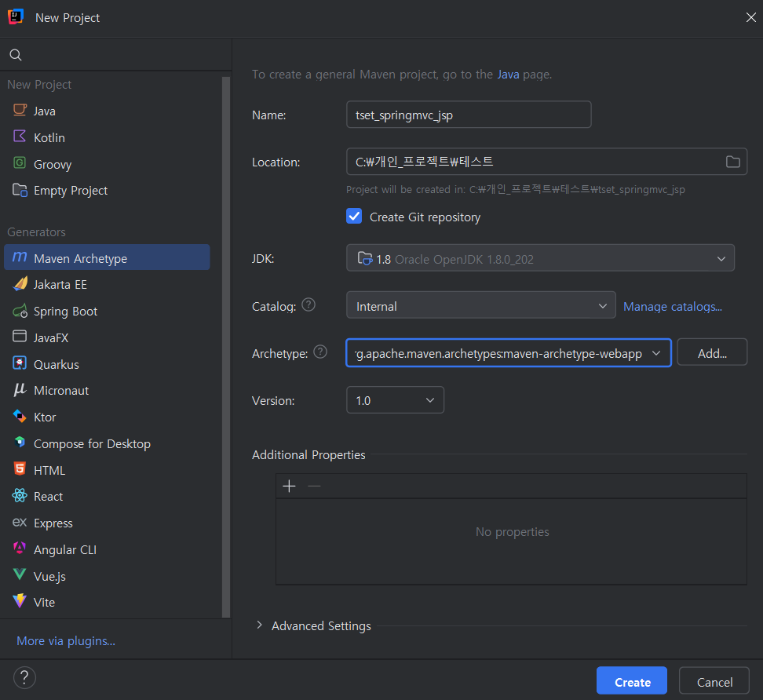Image resolution: width=763 pixels, height=700 pixels.
Task: Click the HTML5 shield icon
Action: click(x=20, y=469)
